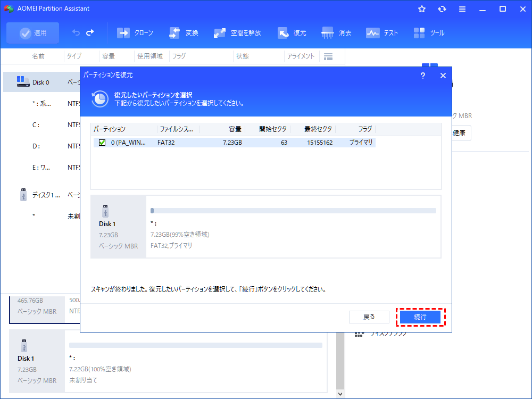Click the AOMEI app logo icon
The image size is (532, 399).
pyautogui.click(x=9, y=9)
